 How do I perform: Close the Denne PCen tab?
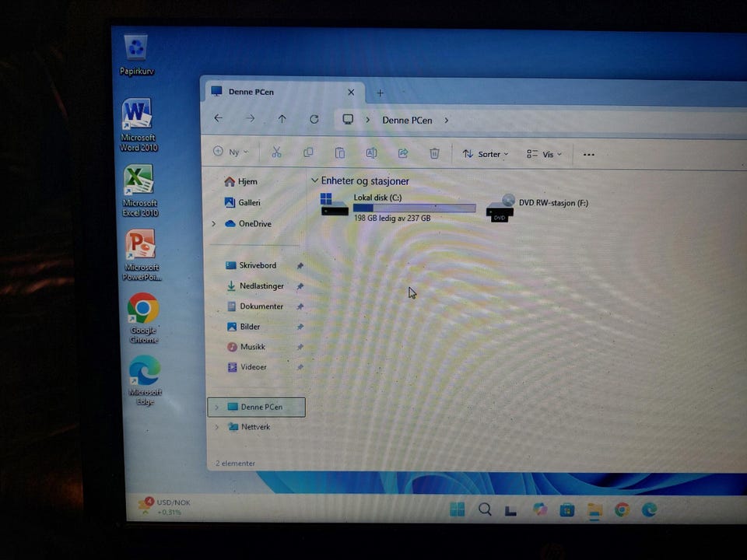pyautogui.click(x=351, y=92)
